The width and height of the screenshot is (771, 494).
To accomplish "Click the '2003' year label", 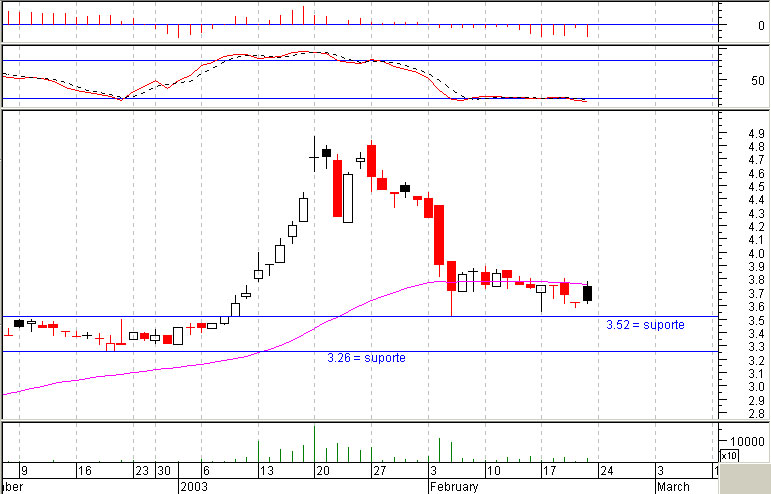I will tap(194, 487).
